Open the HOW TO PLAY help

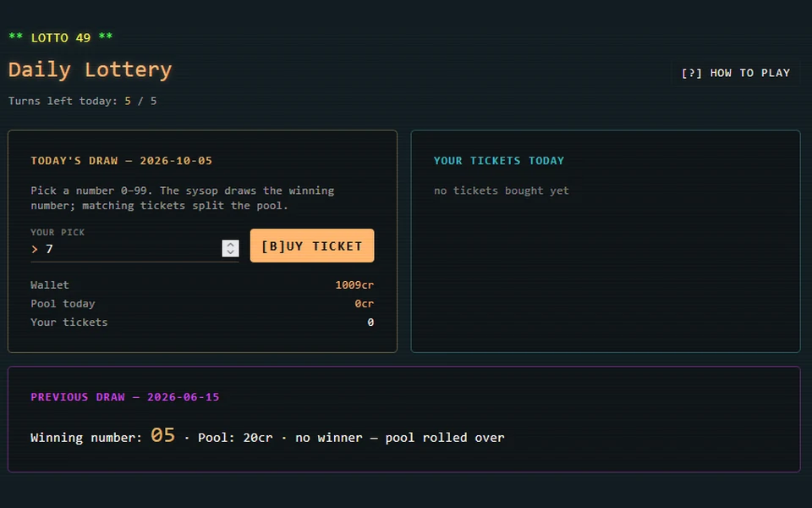[x=735, y=73]
